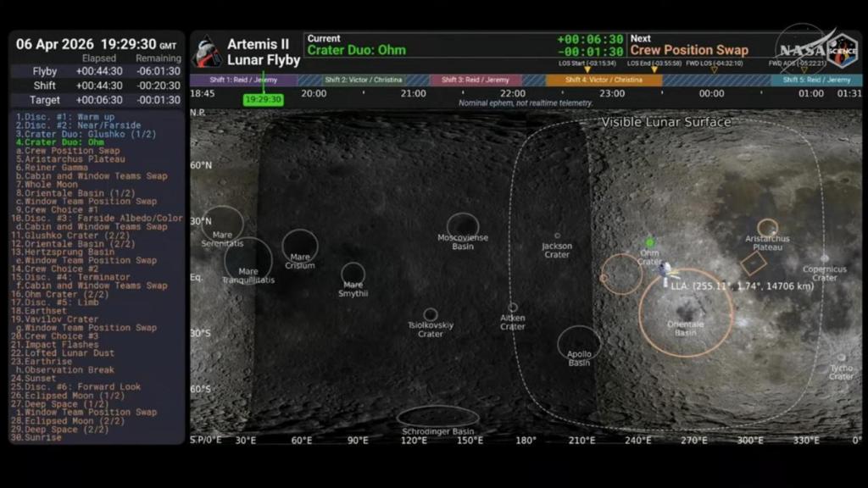The height and width of the screenshot is (488, 868).
Task: Click the Jackson Crater marker
Action: pyautogui.click(x=558, y=236)
